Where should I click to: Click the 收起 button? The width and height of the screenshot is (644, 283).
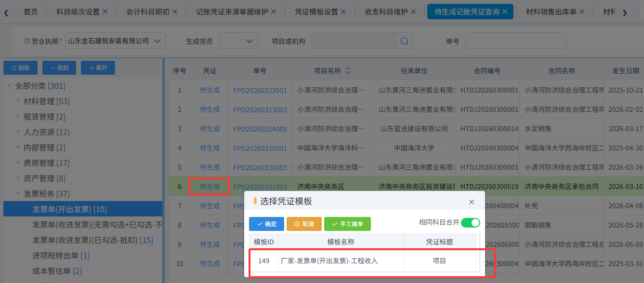pyautogui.click(x=59, y=68)
